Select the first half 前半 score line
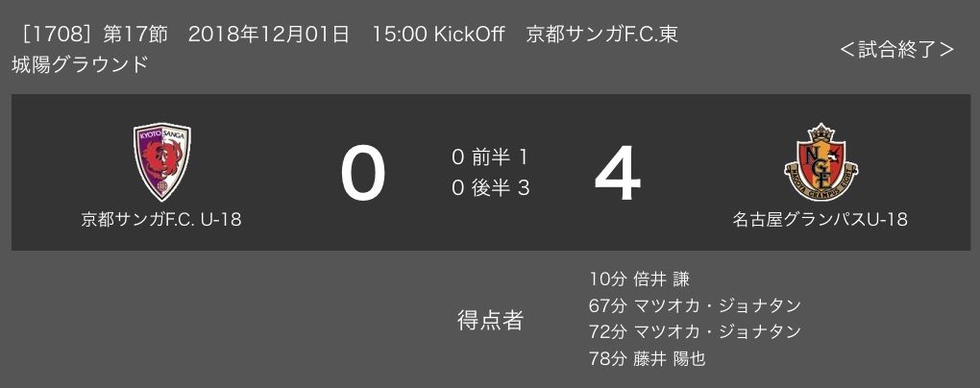This screenshot has height=388, width=980. click(x=490, y=158)
